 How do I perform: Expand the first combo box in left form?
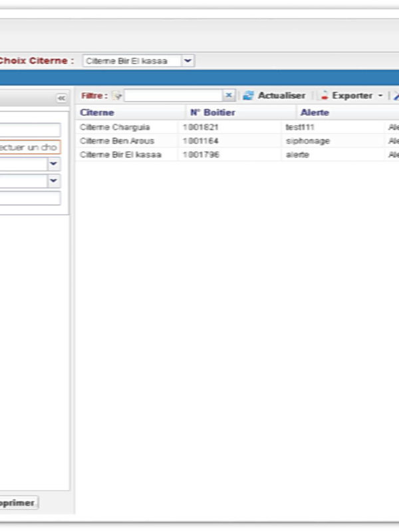tap(54, 164)
